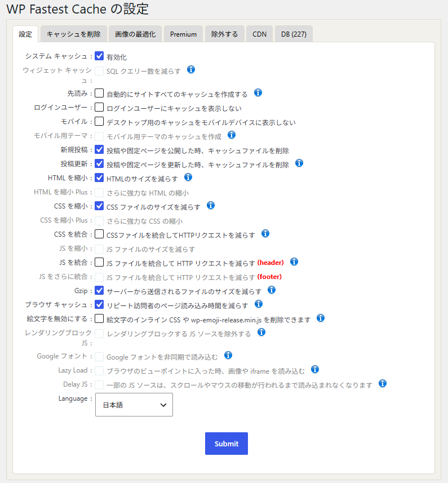The width and height of the screenshot is (448, 483).
Task: Open the Language 日本語 dropdown
Action: point(134,405)
